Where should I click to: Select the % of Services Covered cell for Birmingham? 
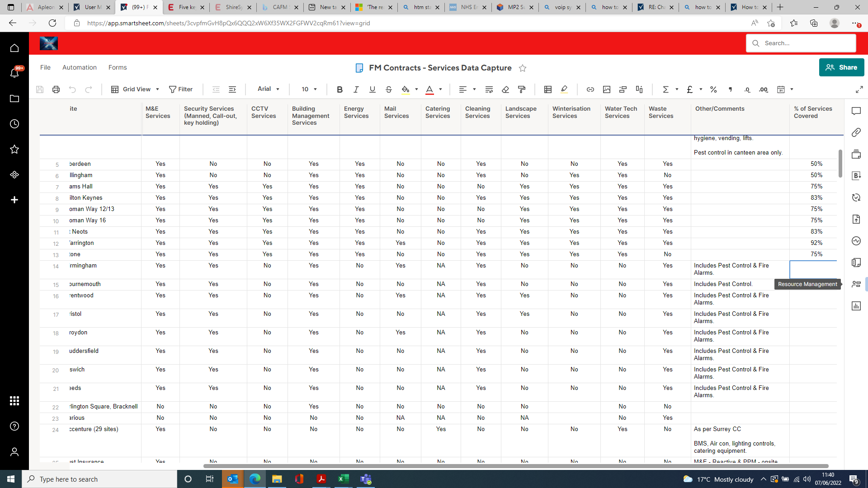[x=813, y=269]
